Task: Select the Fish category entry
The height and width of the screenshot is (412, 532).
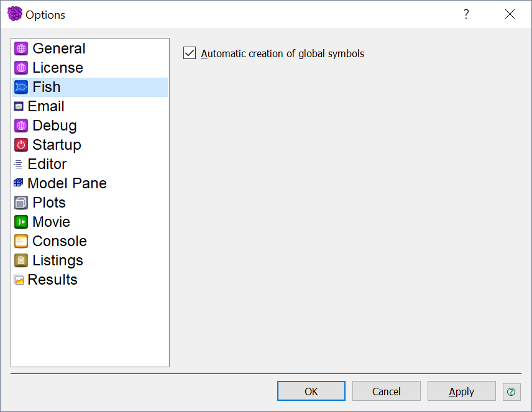Action: (x=90, y=87)
